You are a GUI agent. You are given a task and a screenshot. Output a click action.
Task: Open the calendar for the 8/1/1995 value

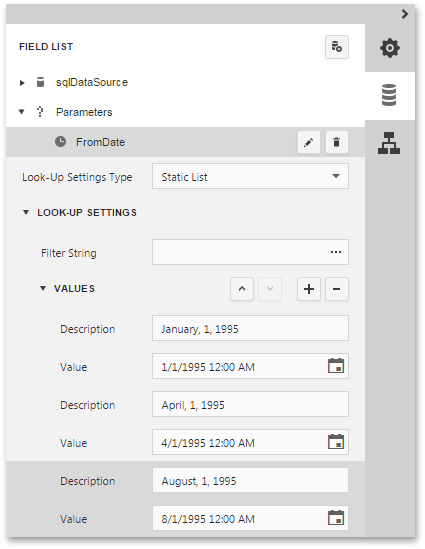pyautogui.click(x=336, y=518)
